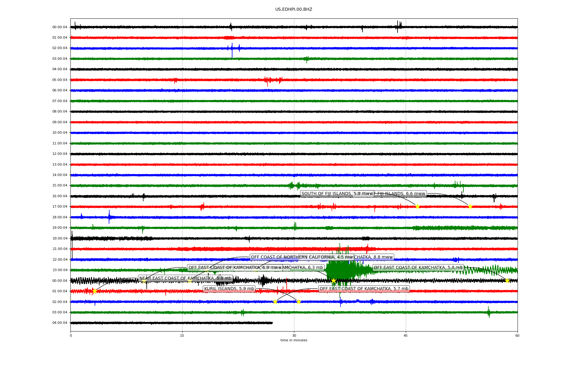Click the OFF EAST COAST OF KAMCHATKA, 5.8 mb label
Viewport: 588px width, 368px height.
coord(418,268)
